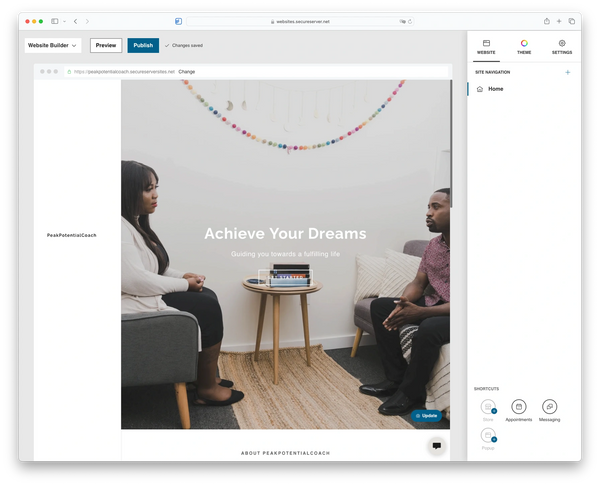The image size is (600, 486).
Task: Open the Settings tab
Action: point(562,47)
